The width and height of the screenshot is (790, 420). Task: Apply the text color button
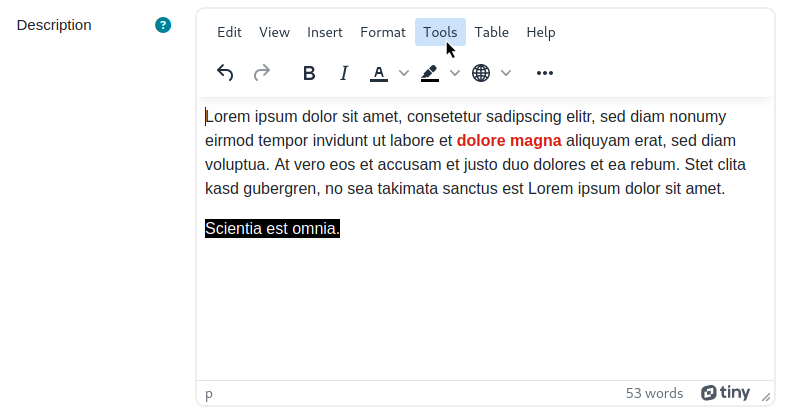tap(379, 73)
